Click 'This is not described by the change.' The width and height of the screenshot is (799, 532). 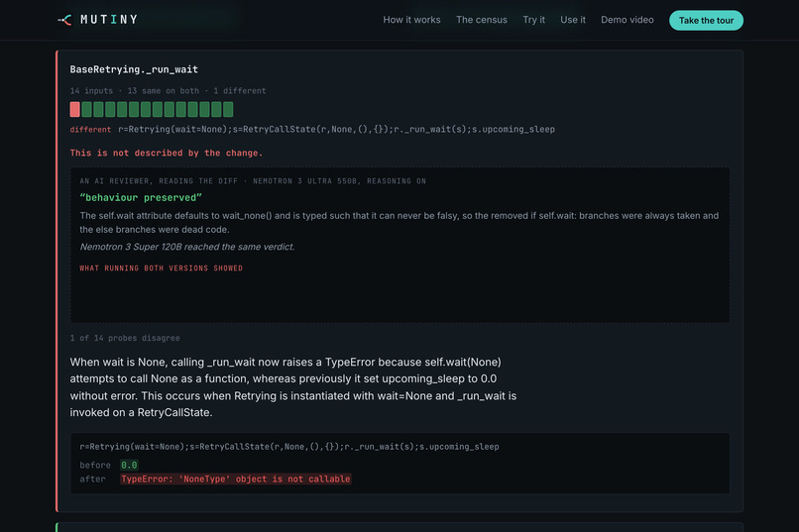[x=167, y=153]
